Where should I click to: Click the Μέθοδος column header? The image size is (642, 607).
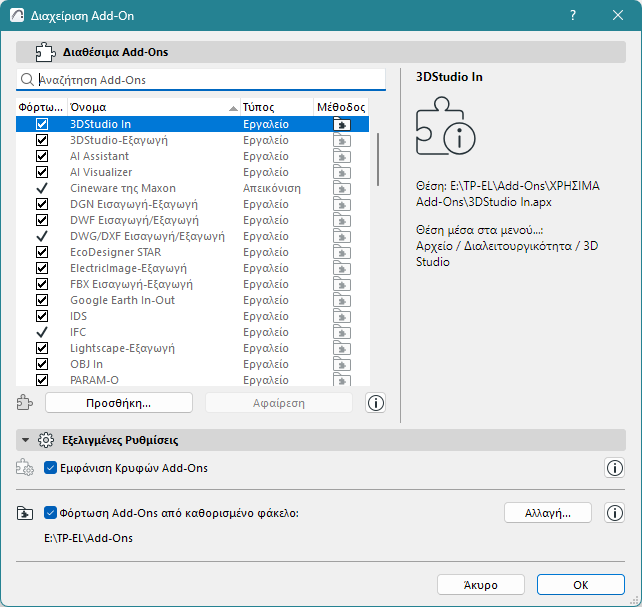(x=341, y=107)
